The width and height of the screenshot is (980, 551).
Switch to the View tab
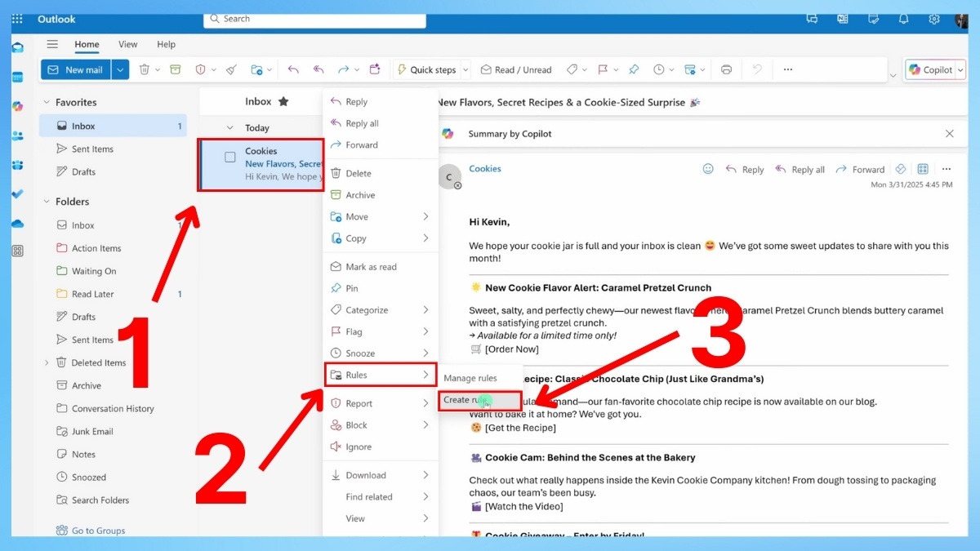click(128, 44)
